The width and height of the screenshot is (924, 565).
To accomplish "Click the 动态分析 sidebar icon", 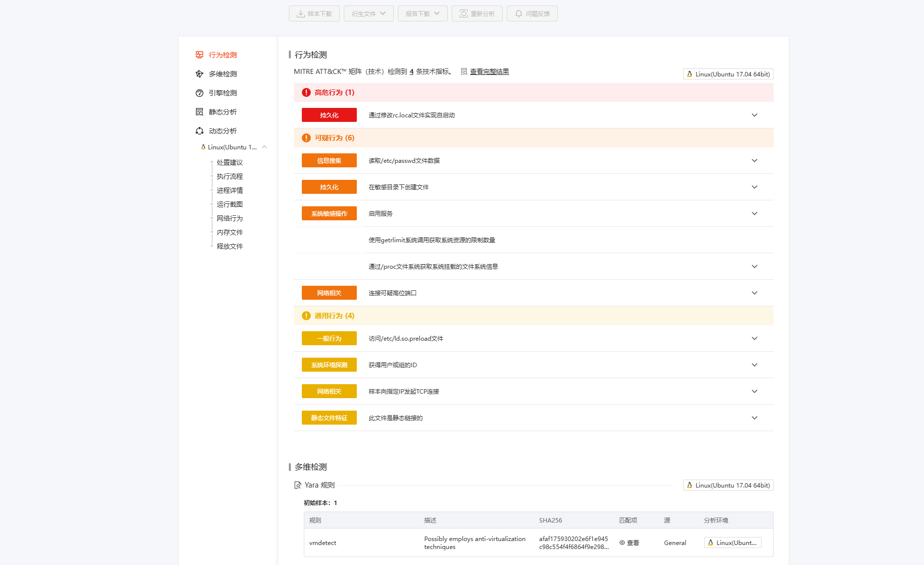I will pos(199,131).
